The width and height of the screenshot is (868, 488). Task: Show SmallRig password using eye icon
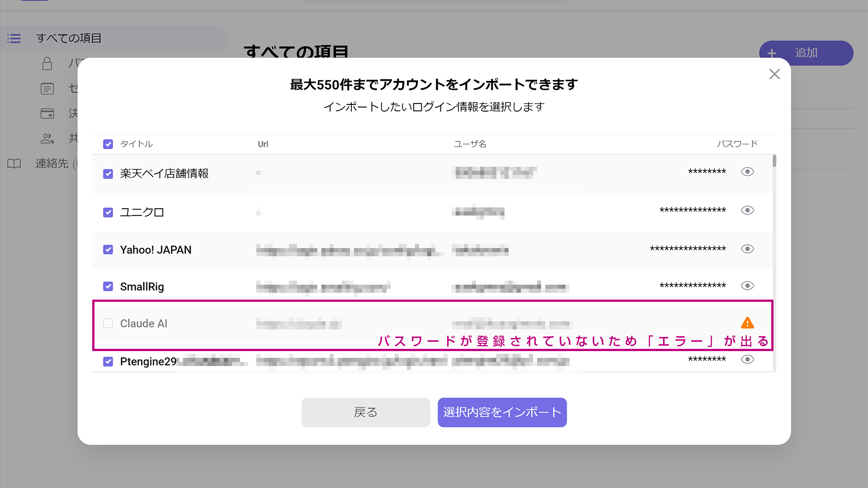[747, 286]
